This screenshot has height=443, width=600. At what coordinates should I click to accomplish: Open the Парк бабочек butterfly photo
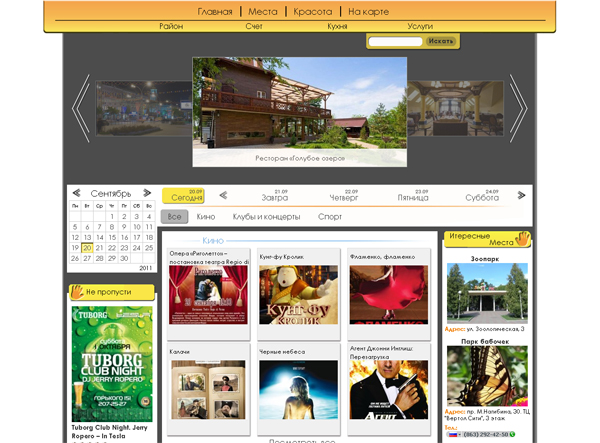point(487,376)
